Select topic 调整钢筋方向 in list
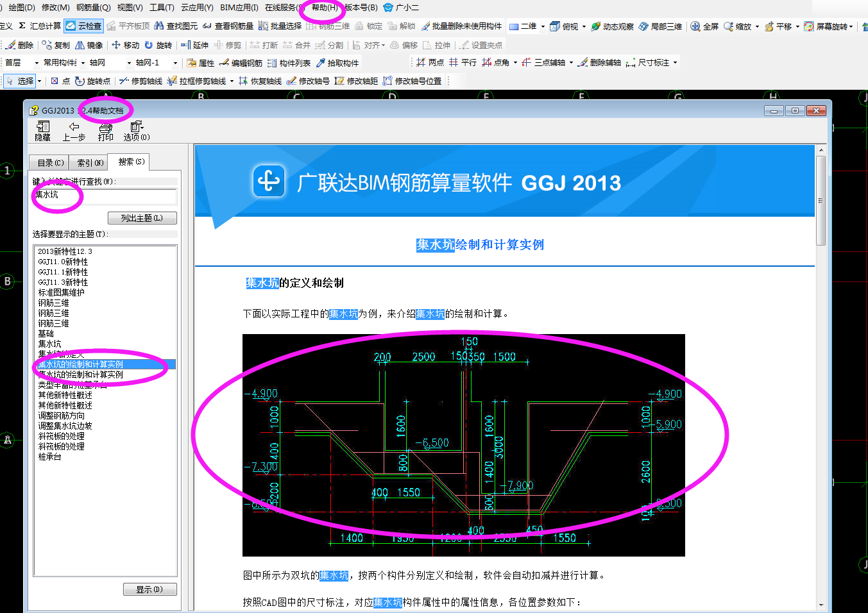Screen dimensions: 868x613 point(61,416)
